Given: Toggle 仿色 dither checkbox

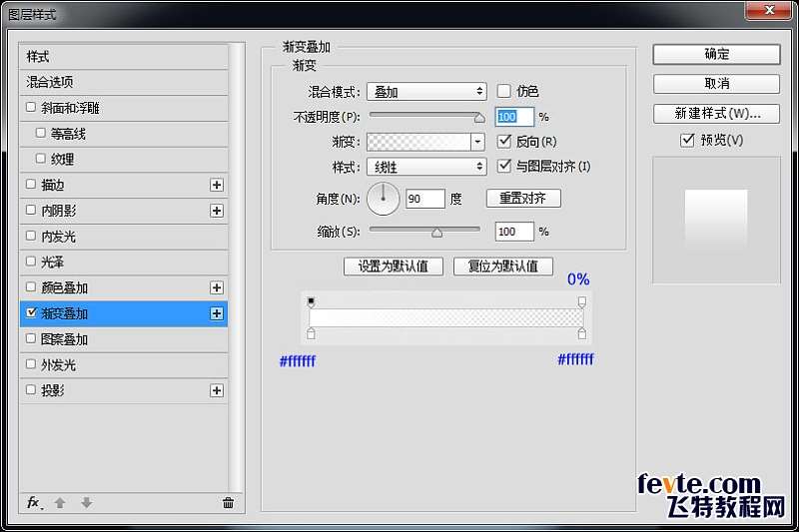Looking at the screenshot, I should click(x=504, y=91).
